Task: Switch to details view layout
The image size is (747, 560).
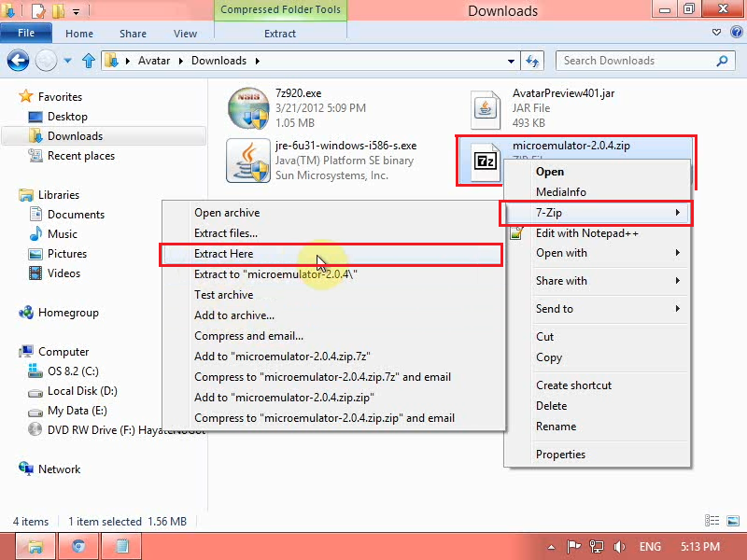Action: point(712,521)
